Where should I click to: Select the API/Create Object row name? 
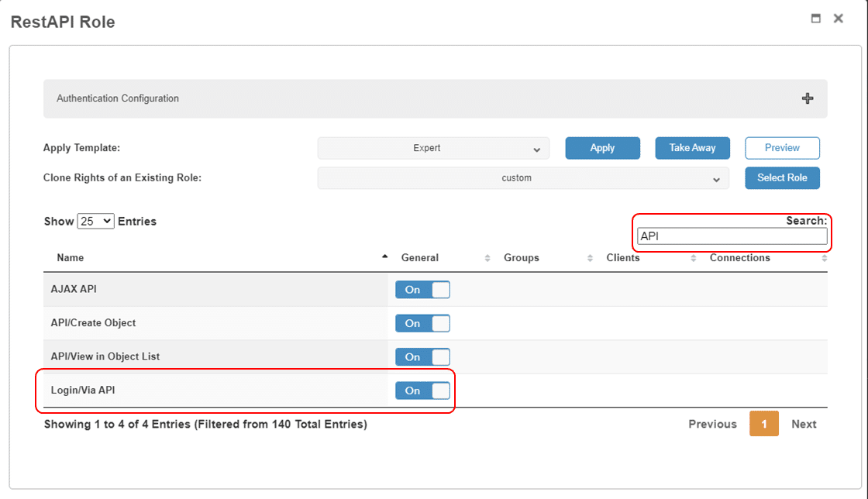[93, 323]
